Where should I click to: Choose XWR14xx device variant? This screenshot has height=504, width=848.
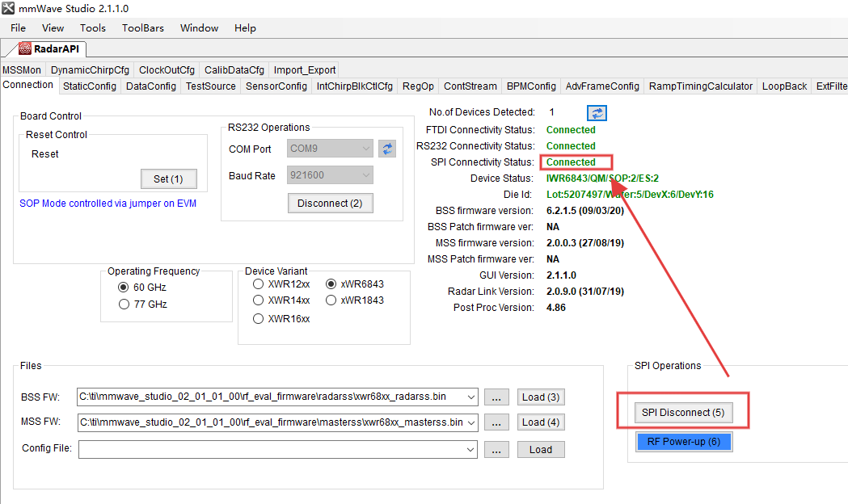[x=259, y=300]
